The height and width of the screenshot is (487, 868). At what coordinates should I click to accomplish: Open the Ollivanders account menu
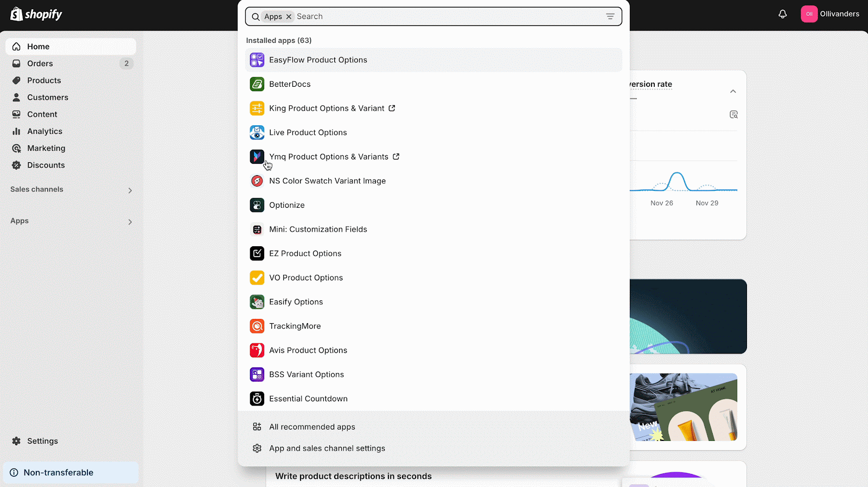click(x=831, y=14)
